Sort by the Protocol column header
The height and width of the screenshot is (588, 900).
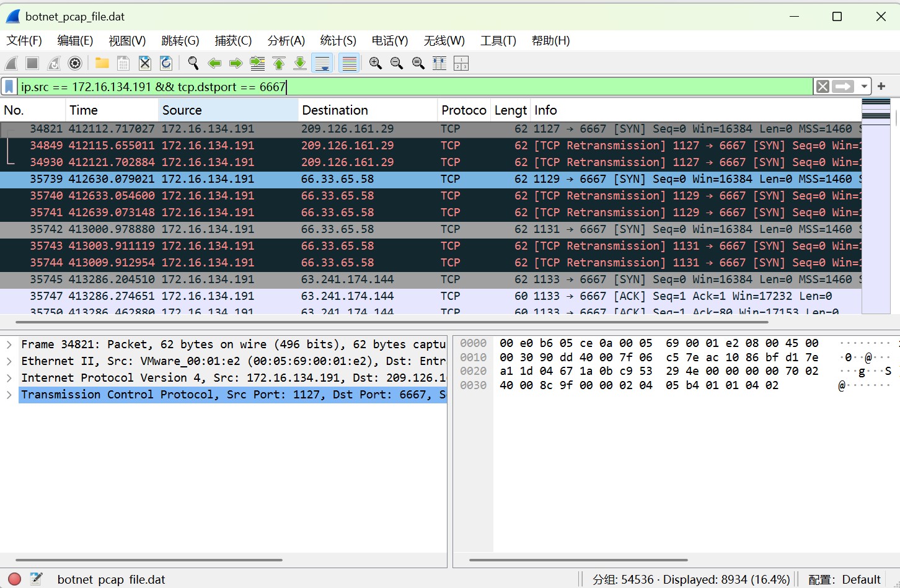tap(464, 110)
